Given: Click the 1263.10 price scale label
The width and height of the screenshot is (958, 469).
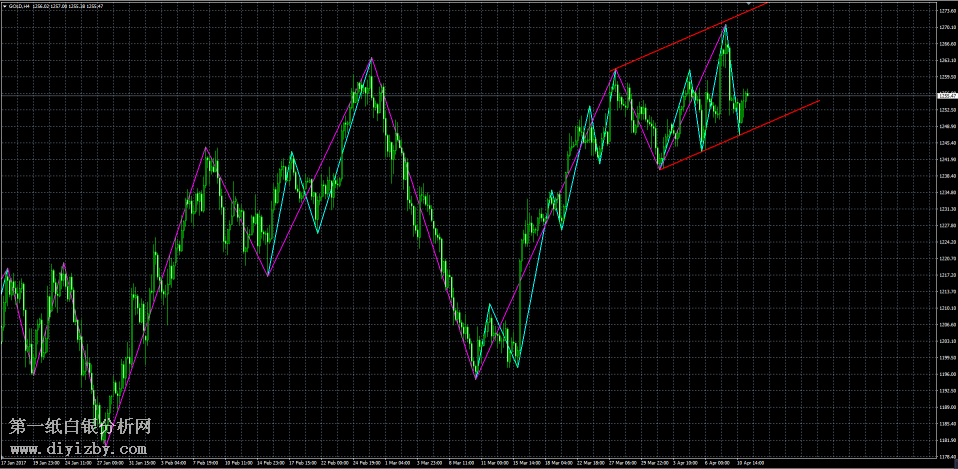Looking at the screenshot, I should 945,60.
